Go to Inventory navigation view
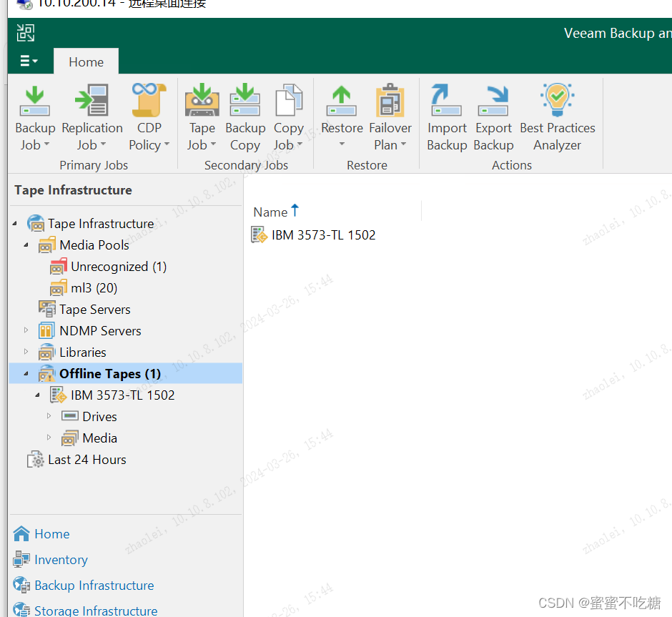The image size is (672, 617). (61, 560)
